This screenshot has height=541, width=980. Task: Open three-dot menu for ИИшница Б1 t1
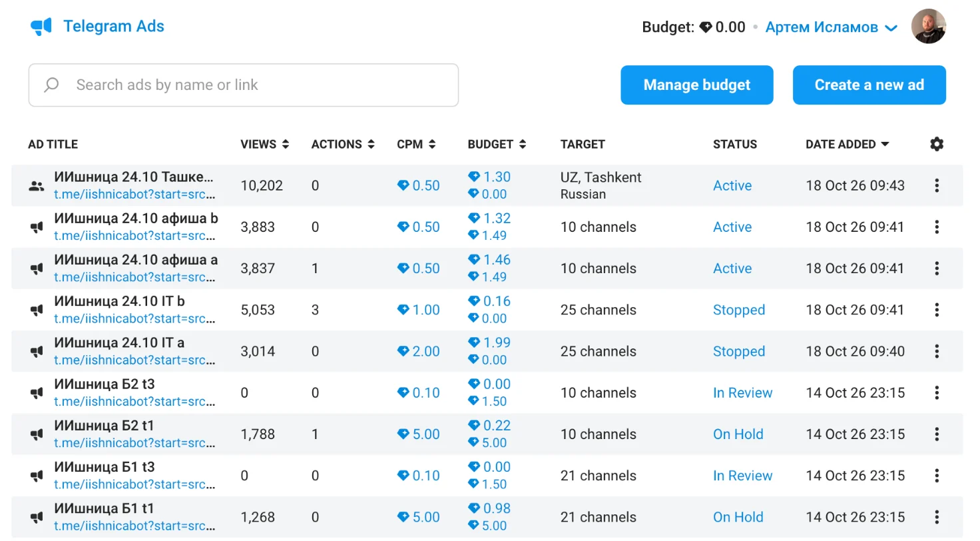(937, 517)
